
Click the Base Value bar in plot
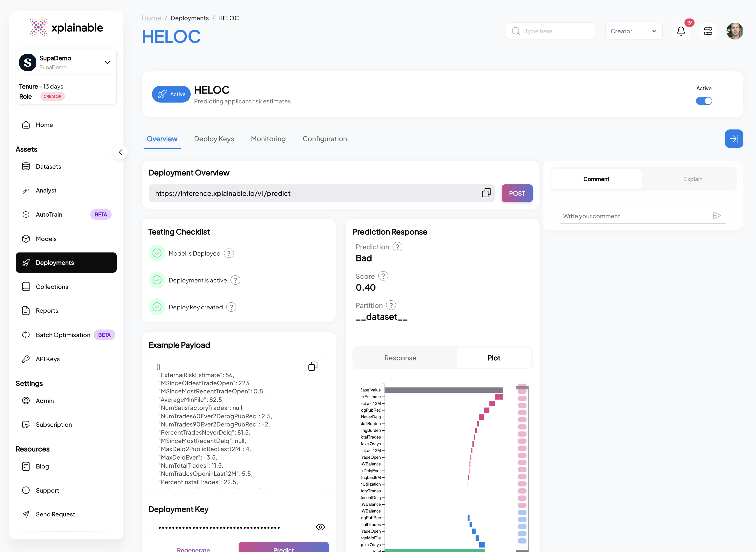click(444, 390)
